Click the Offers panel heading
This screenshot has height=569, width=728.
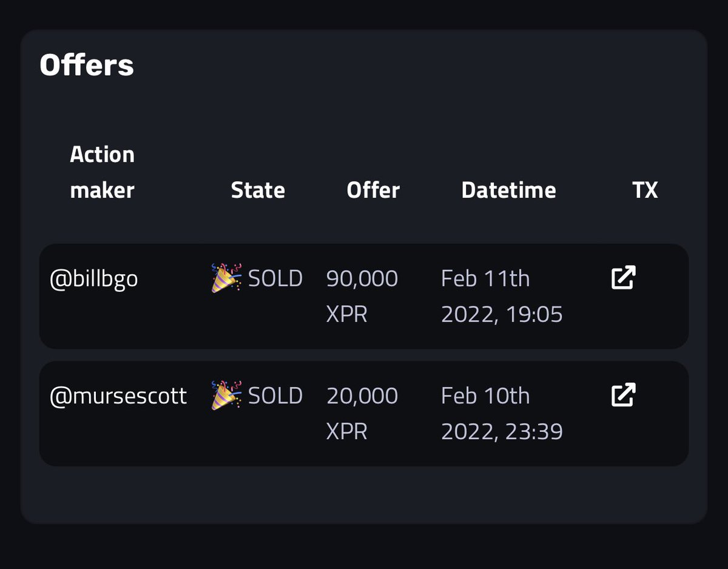pyautogui.click(x=87, y=66)
